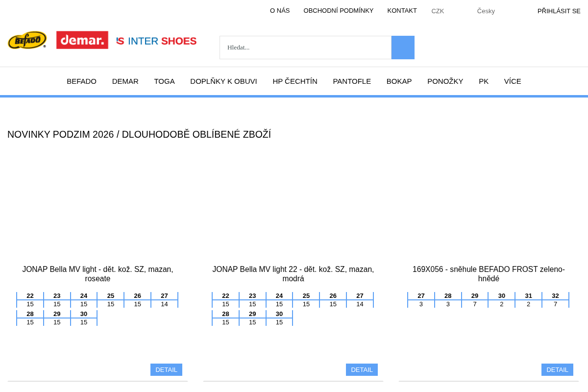Click DETAIL for BEFADO FROST sněhule
This screenshot has width=588, height=392.
tap(557, 369)
